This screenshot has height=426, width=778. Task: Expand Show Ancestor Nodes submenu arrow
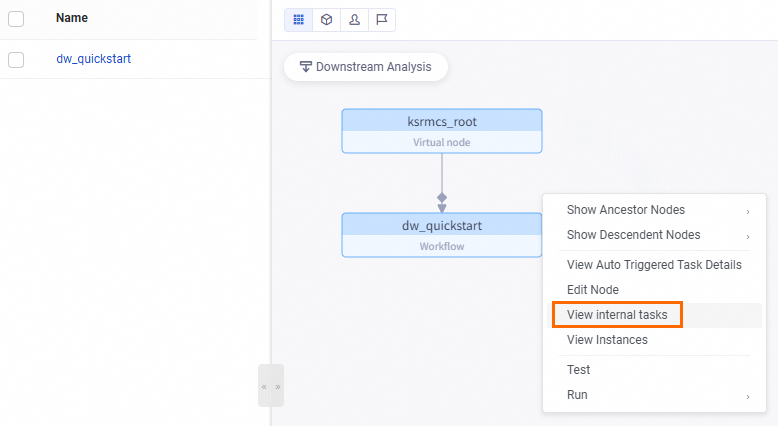(x=748, y=212)
